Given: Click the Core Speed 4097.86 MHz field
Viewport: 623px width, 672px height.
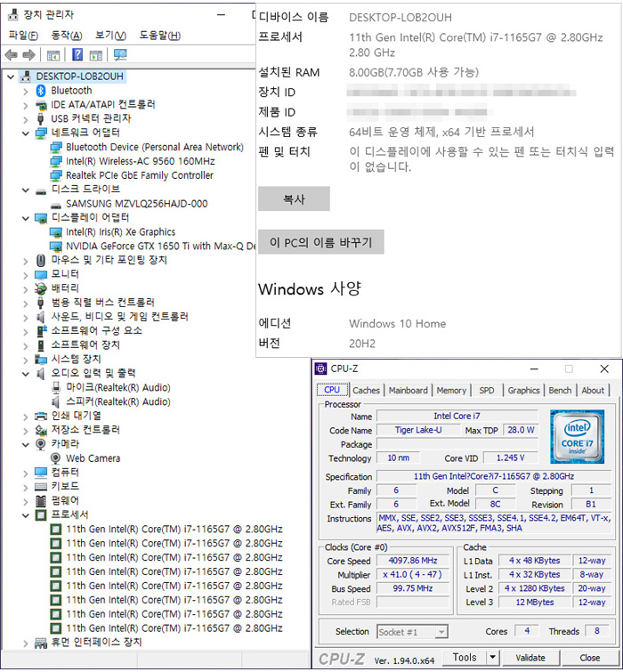Looking at the screenshot, I should tap(413, 561).
